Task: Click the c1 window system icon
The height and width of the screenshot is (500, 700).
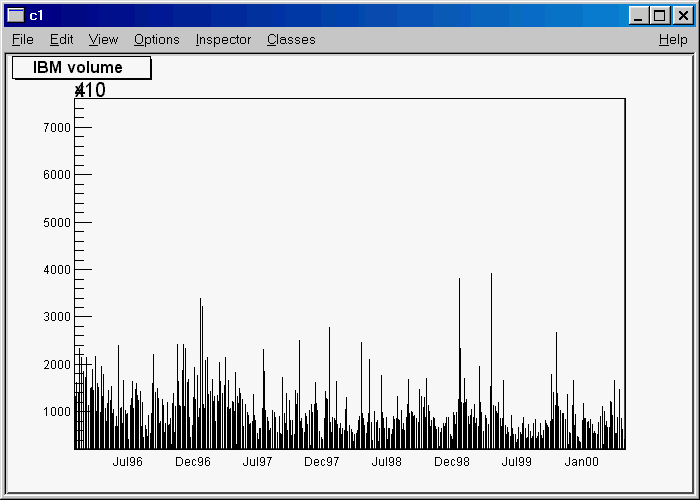Action: pyautogui.click(x=15, y=15)
